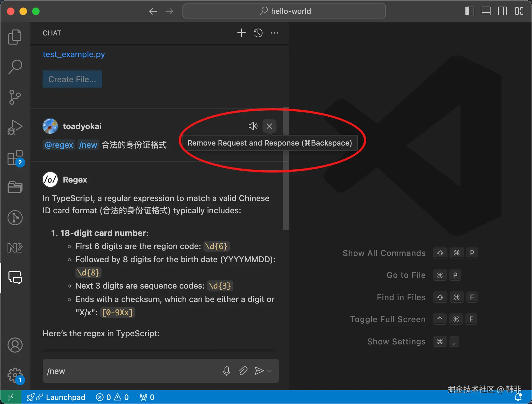532x404 pixels.
Task: Click the /new slash command tag
Action: 88,145
